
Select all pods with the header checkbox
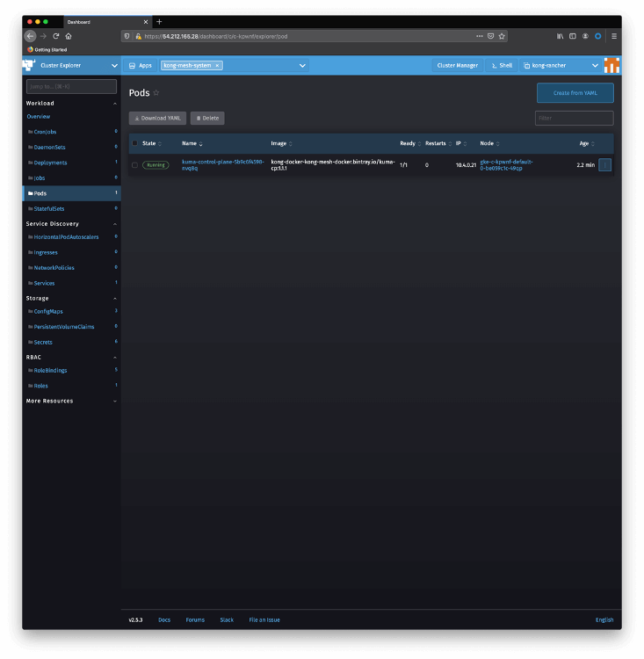(134, 143)
